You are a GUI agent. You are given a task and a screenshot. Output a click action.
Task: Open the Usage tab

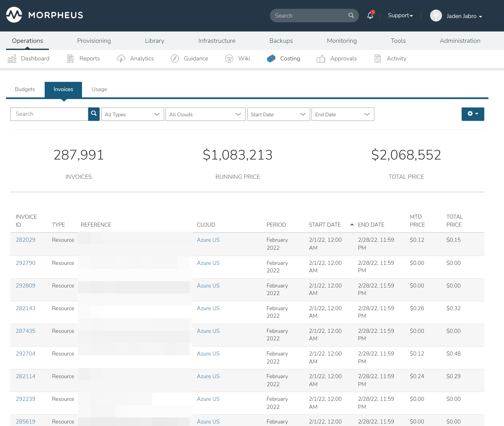99,89
